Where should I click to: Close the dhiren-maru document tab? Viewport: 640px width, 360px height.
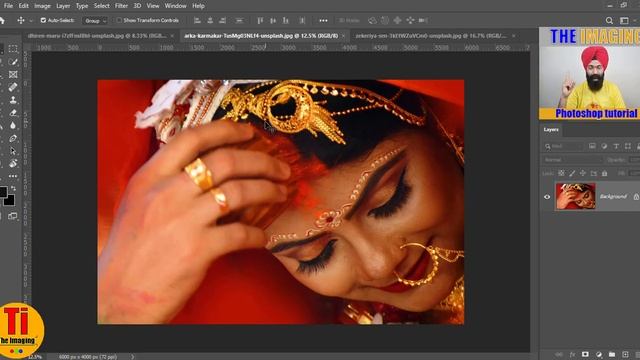tap(172, 36)
